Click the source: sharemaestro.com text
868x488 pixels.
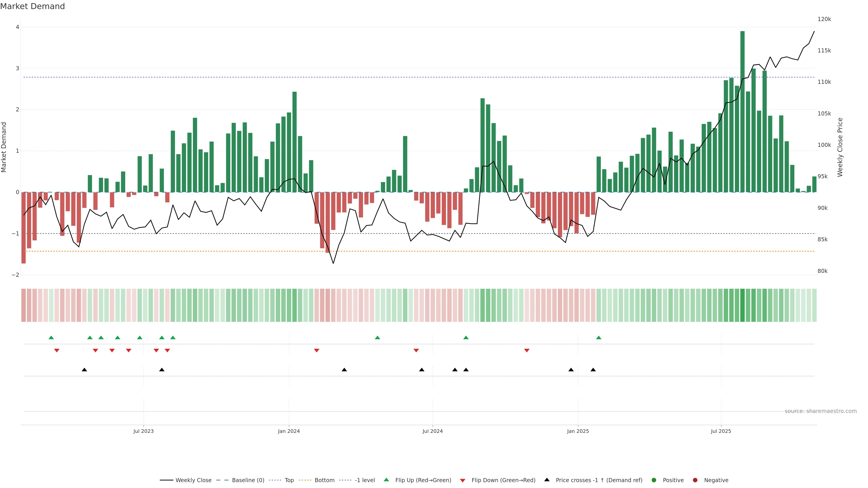point(821,411)
